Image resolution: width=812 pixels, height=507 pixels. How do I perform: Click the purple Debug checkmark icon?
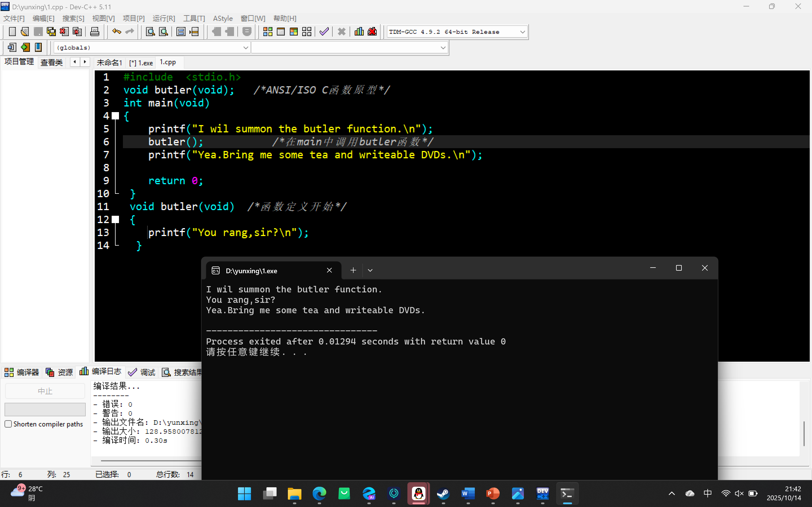(x=324, y=32)
